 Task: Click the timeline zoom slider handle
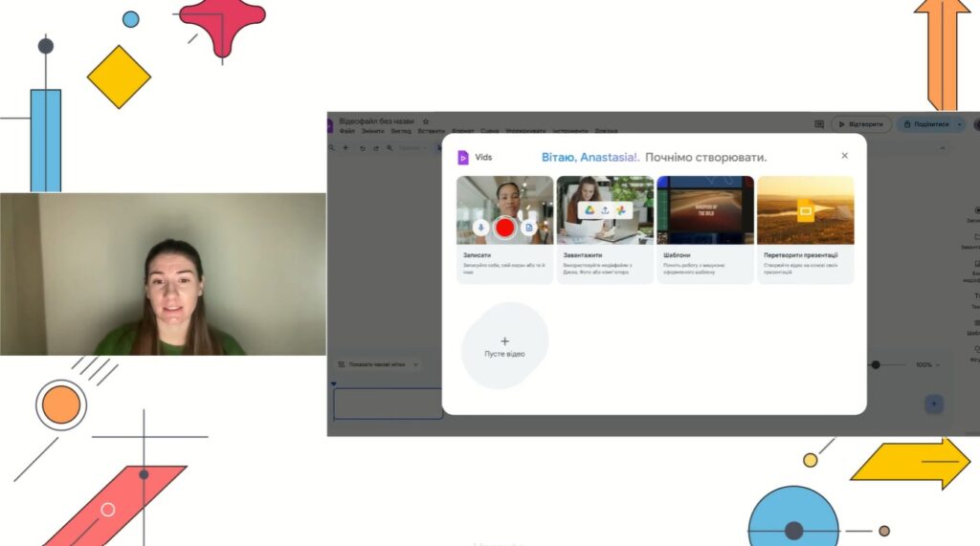tap(875, 364)
